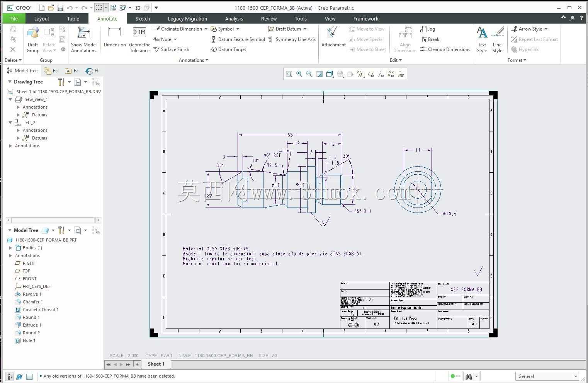Viewport: 588px width, 383px height.
Task: Open the General selection filter combo box
Action: 547,376
